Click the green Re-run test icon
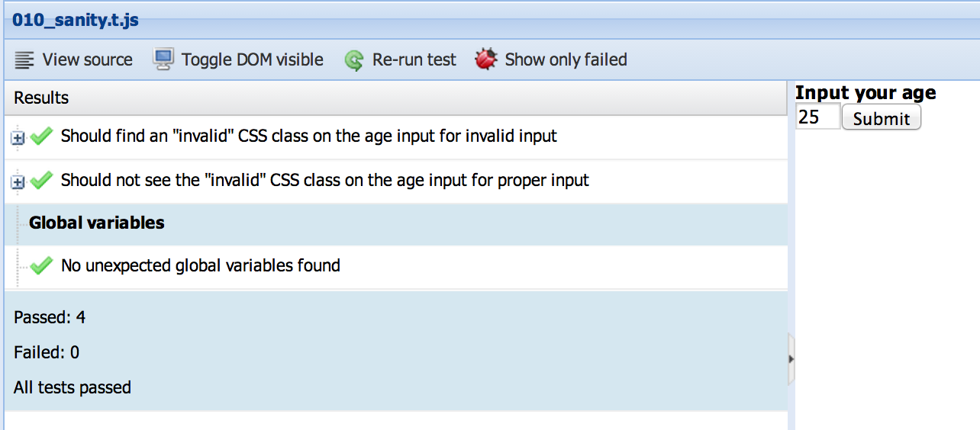 coord(354,60)
